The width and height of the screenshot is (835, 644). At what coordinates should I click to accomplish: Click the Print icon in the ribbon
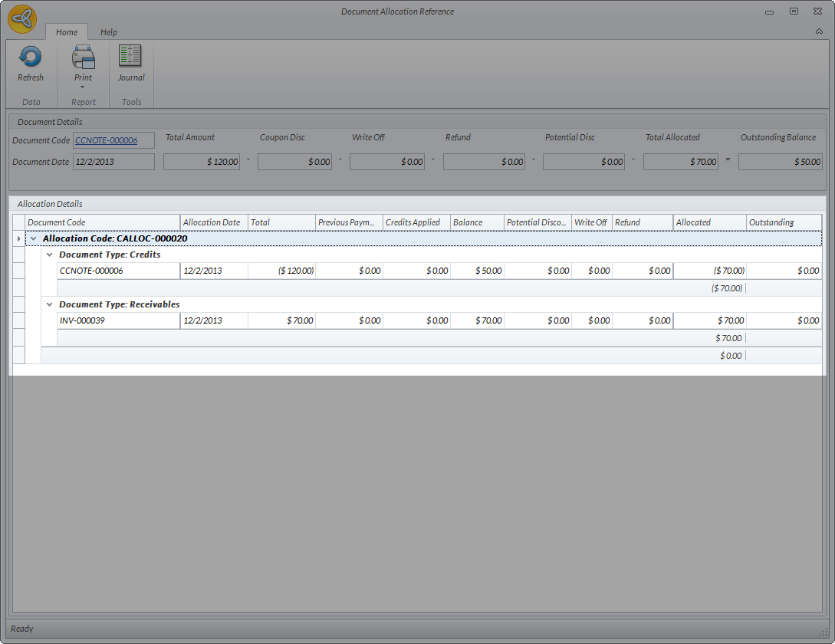[x=83, y=58]
